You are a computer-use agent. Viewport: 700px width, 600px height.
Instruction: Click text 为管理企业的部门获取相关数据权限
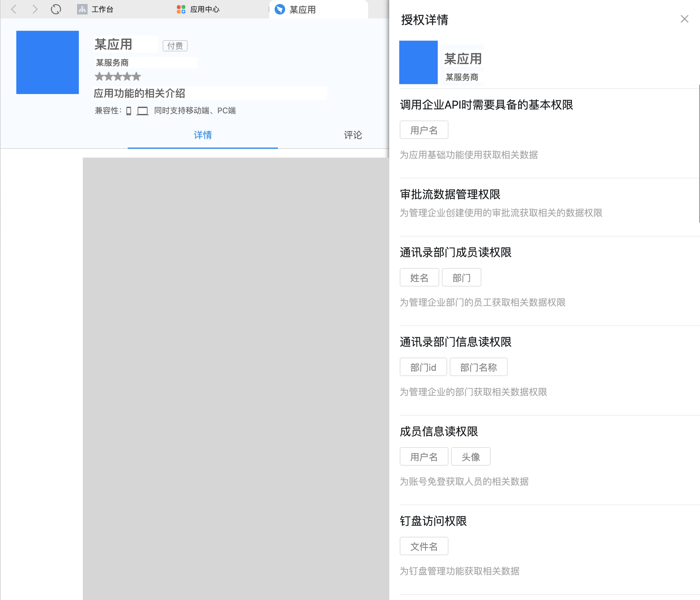(x=473, y=392)
